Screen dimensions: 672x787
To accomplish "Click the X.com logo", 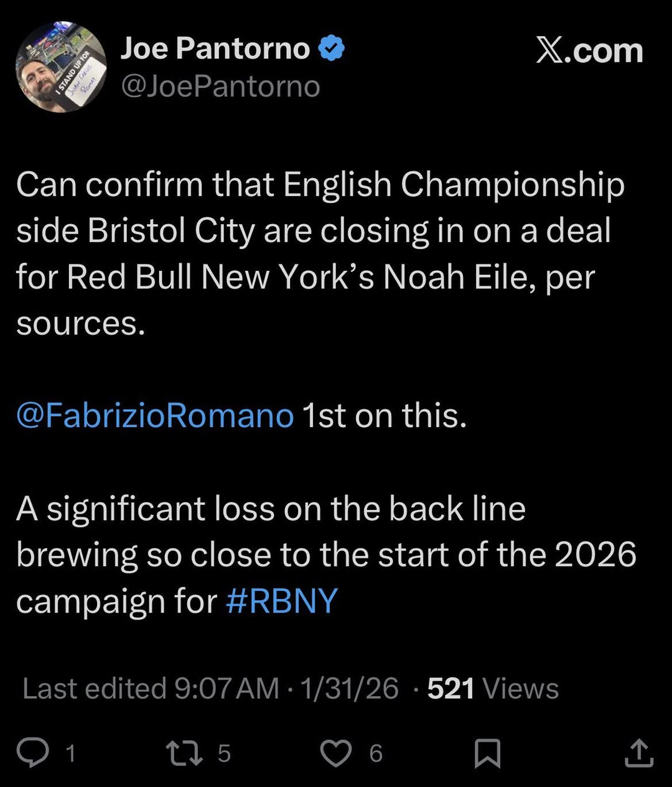I will (x=589, y=50).
